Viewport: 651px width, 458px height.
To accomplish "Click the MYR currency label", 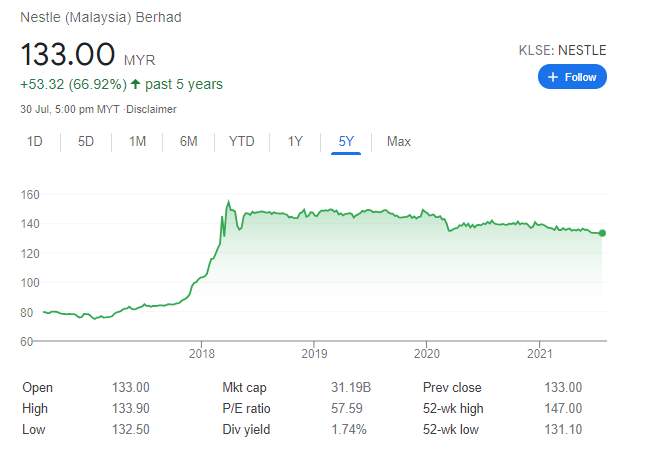I will [140, 61].
